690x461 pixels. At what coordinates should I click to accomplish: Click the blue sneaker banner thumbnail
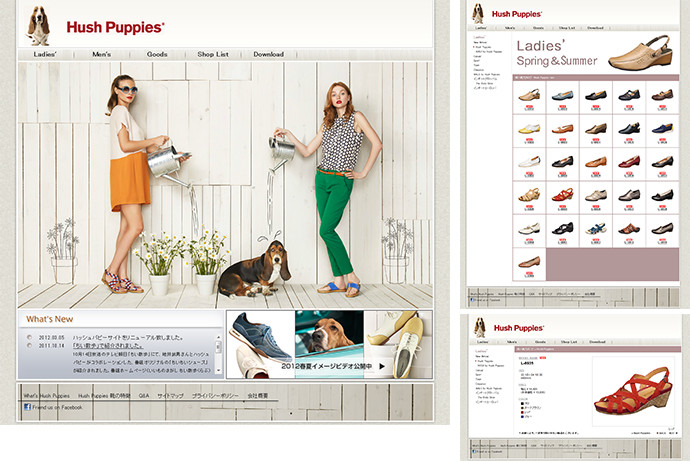click(x=261, y=344)
